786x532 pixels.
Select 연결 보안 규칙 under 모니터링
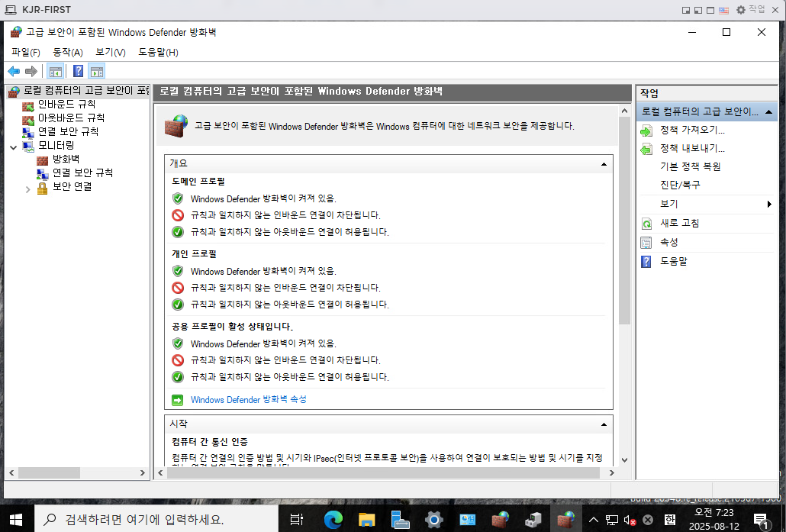click(x=82, y=172)
